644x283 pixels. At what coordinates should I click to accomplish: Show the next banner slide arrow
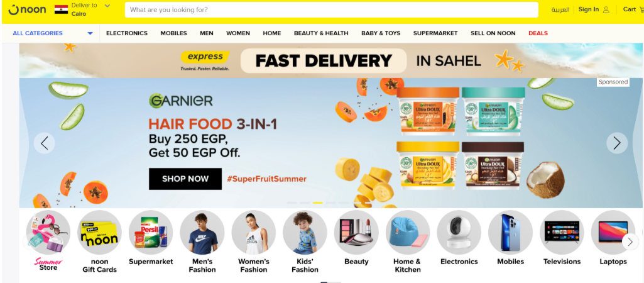[x=617, y=143]
